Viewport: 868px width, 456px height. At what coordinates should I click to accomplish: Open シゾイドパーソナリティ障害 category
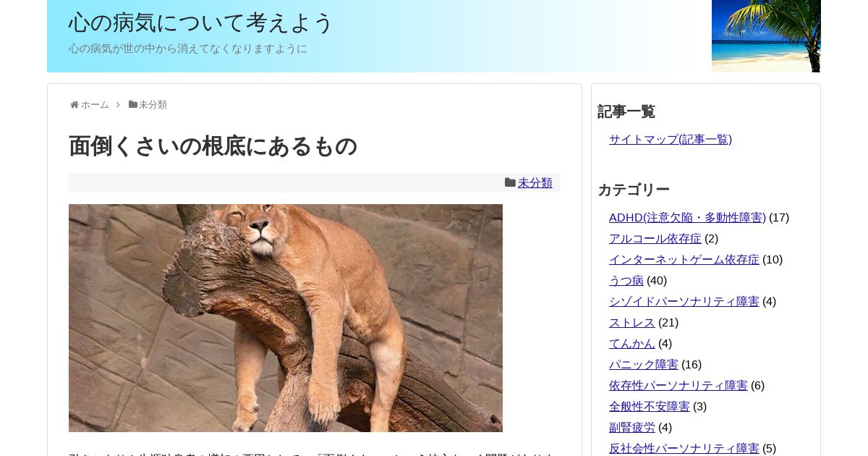point(684,301)
